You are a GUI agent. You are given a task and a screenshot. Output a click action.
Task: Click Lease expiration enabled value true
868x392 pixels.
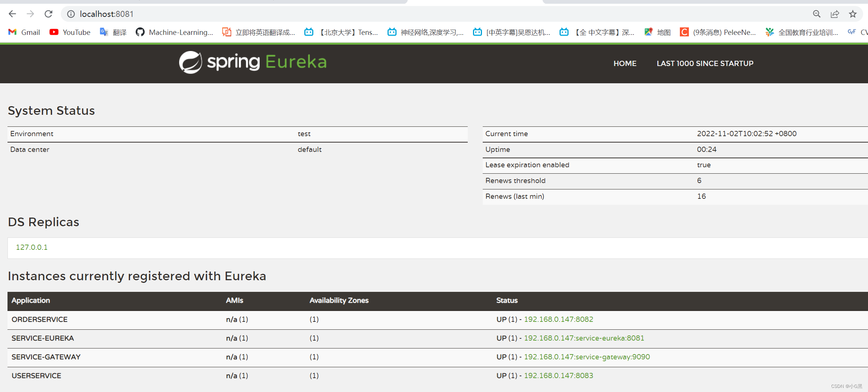[x=704, y=165]
